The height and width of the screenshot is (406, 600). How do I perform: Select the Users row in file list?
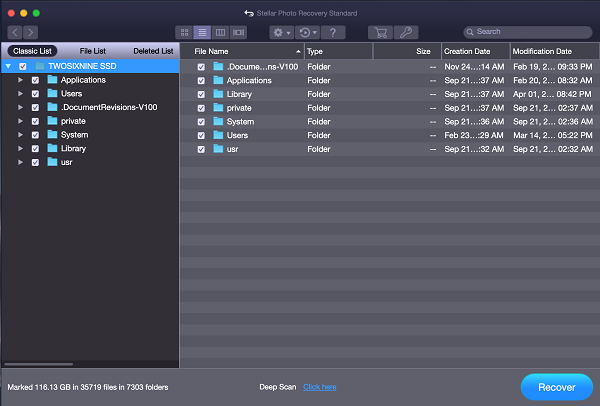pos(390,135)
